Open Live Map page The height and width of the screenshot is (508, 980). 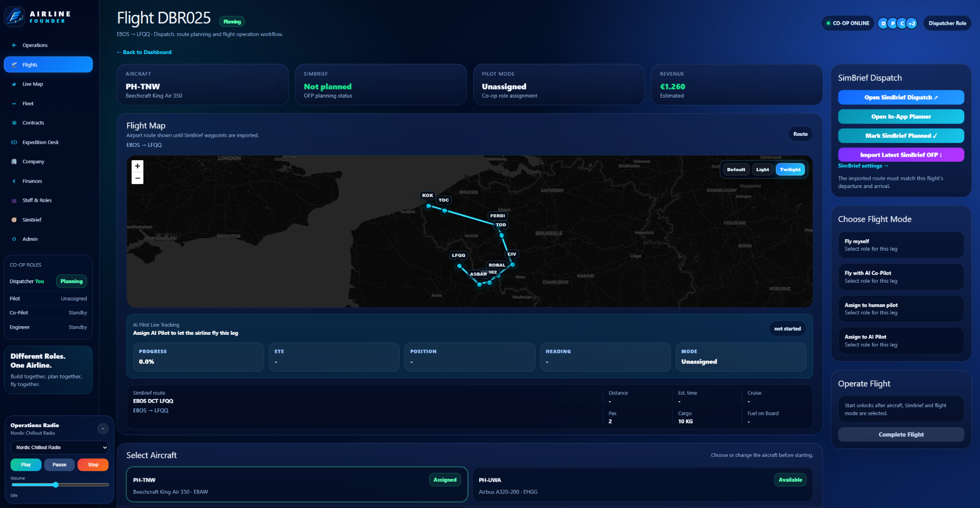48,84
